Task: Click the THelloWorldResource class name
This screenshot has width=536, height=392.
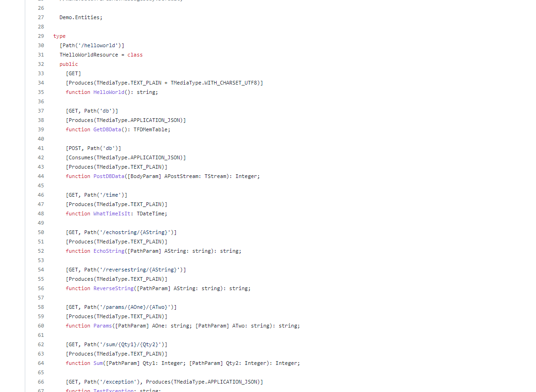Action: (x=89, y=55)
